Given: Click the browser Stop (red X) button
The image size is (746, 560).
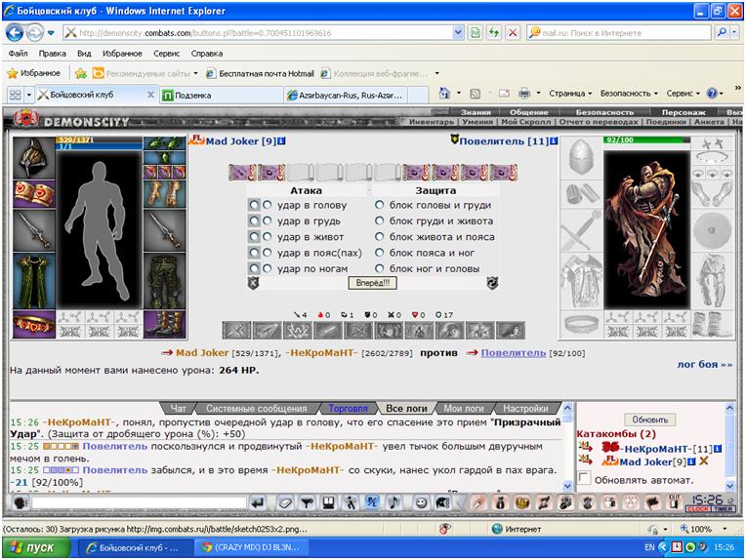Looking at the screenshot, I should 513,33.
